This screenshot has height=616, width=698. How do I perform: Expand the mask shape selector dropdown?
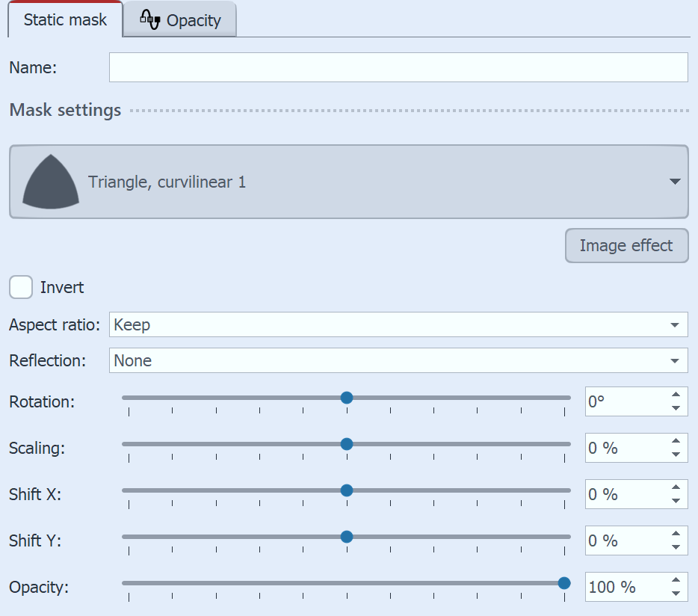coord(674,182)
